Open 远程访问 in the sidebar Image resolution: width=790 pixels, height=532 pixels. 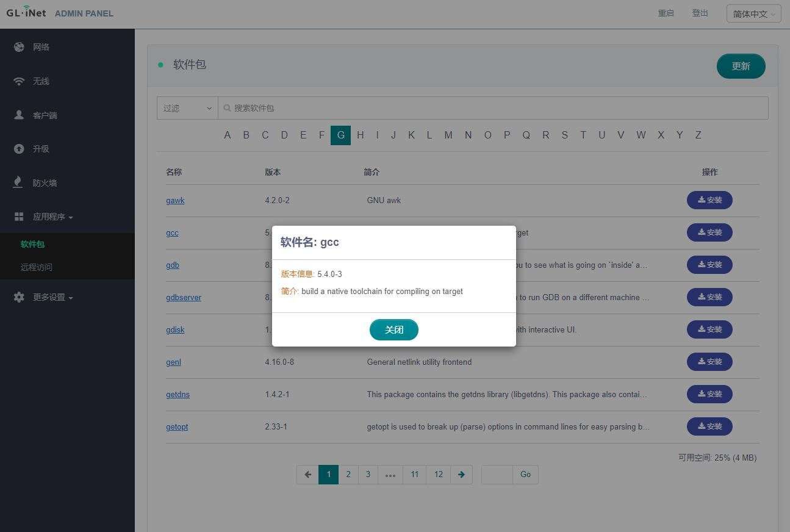37,267
